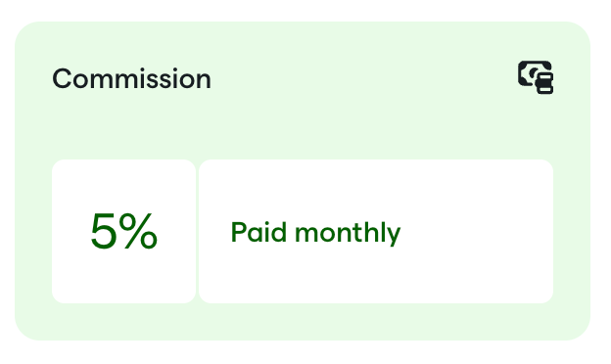Tap the percent sign after the 5
The height and width of the screenshot is (364, 611).
(138, 231)
